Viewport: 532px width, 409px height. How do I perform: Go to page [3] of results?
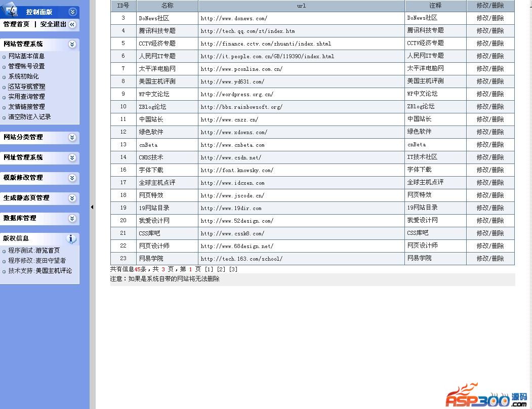coord(233,269)
